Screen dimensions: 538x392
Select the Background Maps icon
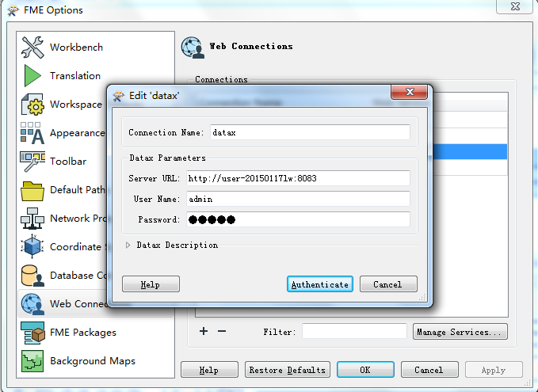click(32, 361)
